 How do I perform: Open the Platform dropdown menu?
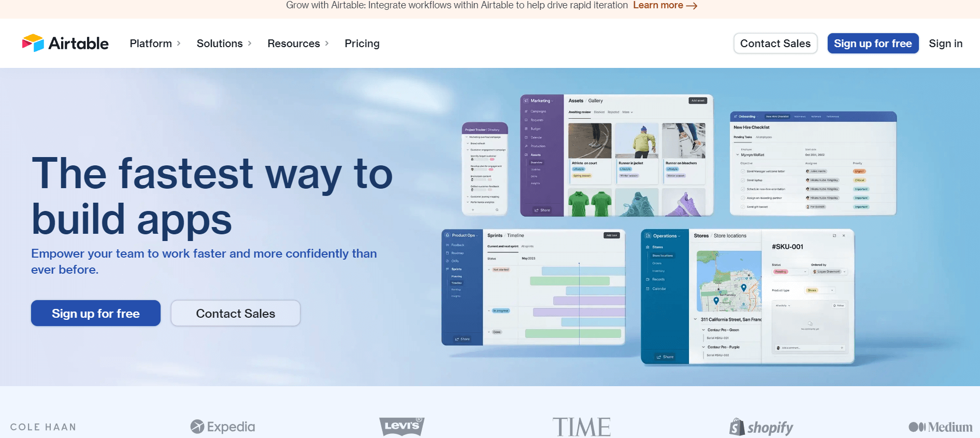[155, 44]
